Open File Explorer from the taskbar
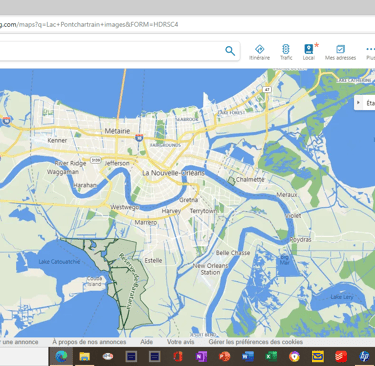The image size is (375, 366). click(x=85, y=356)
